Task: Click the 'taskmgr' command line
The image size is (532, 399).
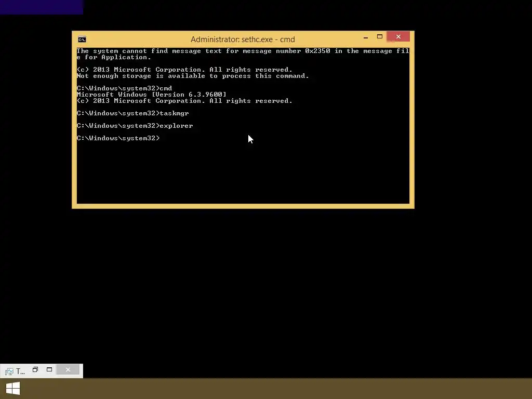Action: coord(132,113)
